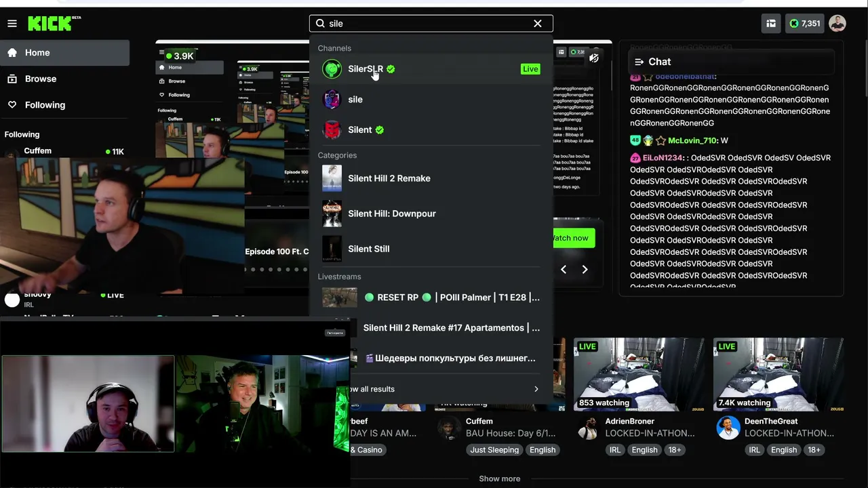Click IRL tag under AdrienBroner

[x=615, y=450]
